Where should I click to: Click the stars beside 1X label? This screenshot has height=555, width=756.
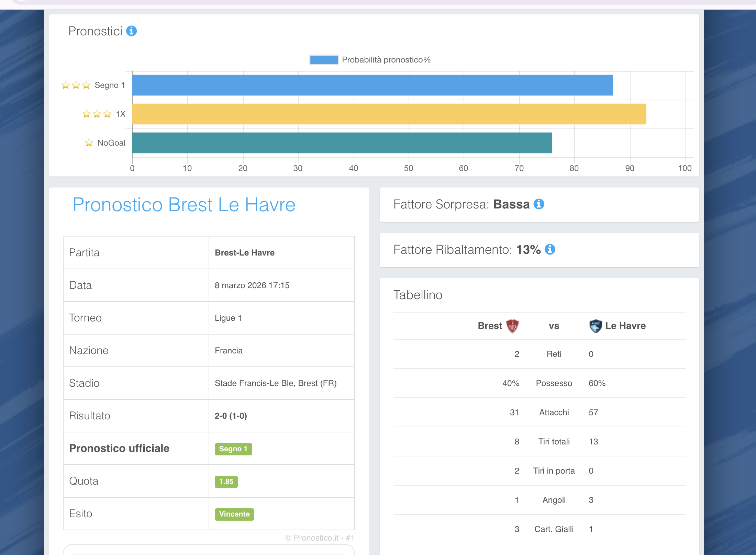[97, 114]
